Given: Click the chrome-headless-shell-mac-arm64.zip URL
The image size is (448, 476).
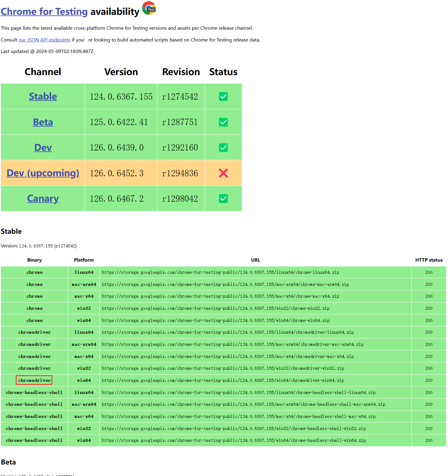Looking at the screenshot, I should [243, 404].
